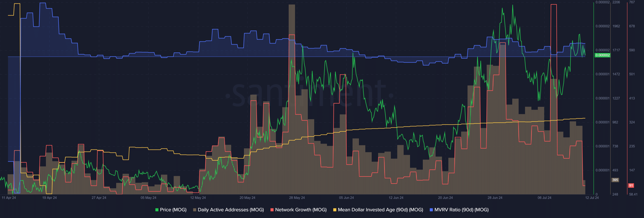
Task: Click the 493 axis value
Action: [x=615, y=170]
